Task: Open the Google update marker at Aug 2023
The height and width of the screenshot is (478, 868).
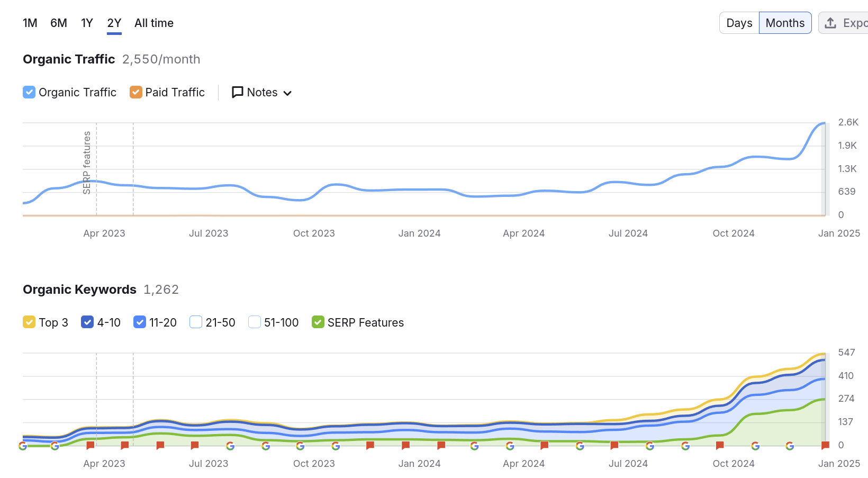Action: 230,446
